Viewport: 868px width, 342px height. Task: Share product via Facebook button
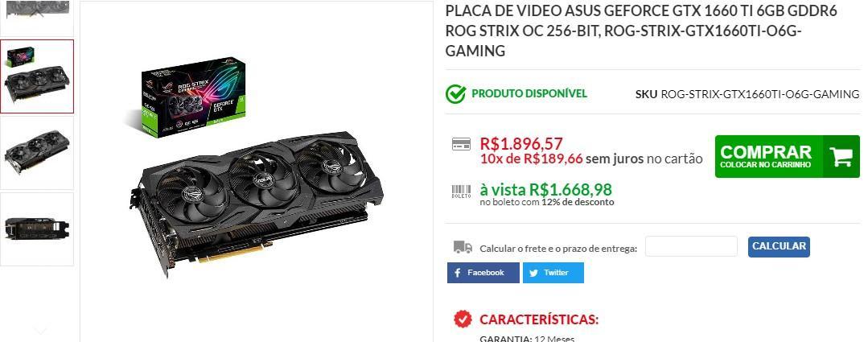point(483,273)
